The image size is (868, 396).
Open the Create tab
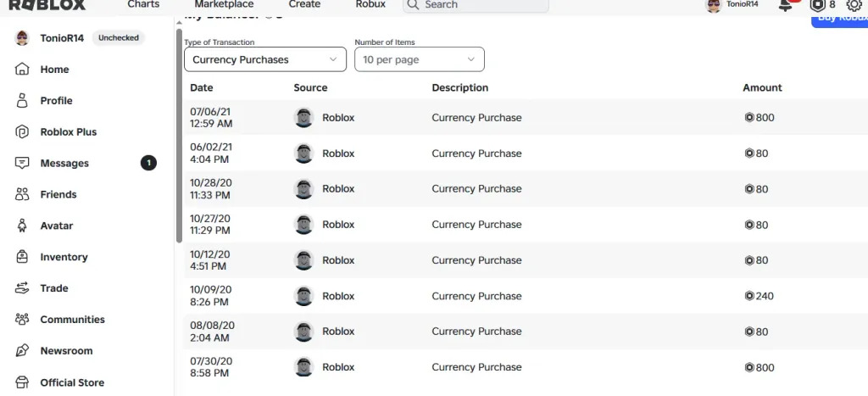coord(304,4)
